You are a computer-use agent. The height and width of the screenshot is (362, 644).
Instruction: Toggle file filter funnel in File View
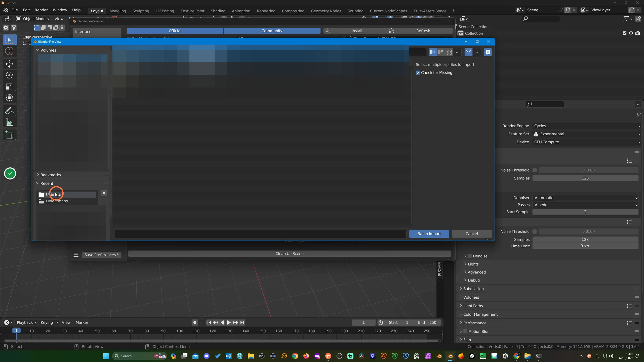(468, 52)
